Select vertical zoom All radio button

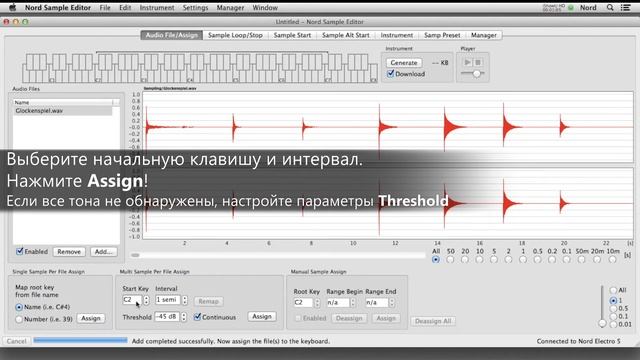613,290
